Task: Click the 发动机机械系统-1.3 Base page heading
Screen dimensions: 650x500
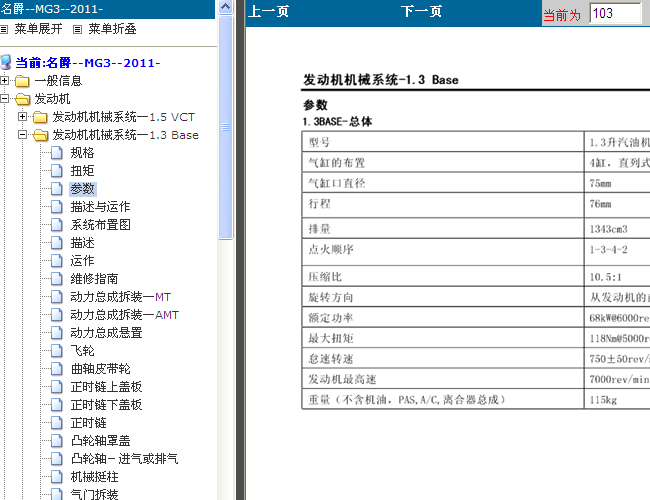Action: (381, 80)
